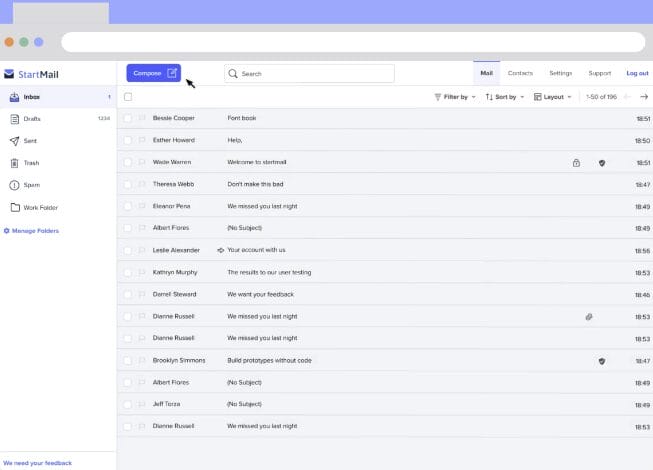Check the Bessie Cooper email checkbox

point(127,118)
